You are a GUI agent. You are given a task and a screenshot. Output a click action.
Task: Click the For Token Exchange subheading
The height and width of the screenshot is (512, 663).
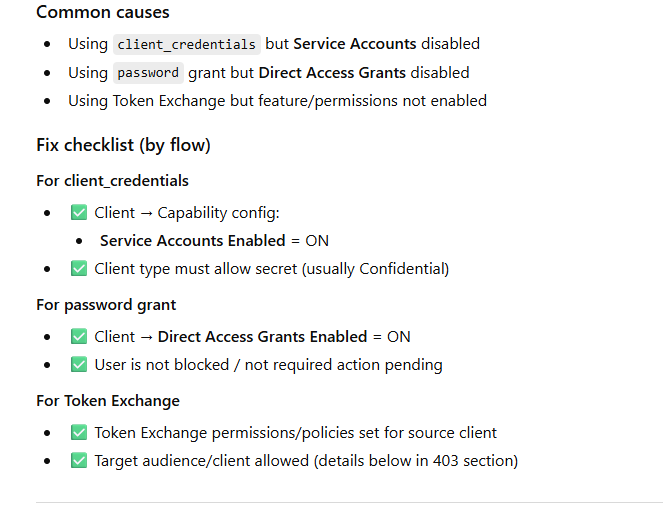pyautogui.click(x=108, y=401)
